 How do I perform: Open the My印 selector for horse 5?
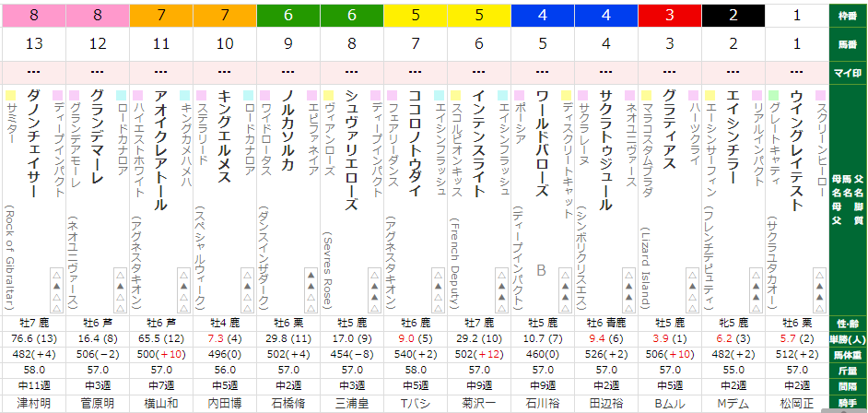point(543,72)
